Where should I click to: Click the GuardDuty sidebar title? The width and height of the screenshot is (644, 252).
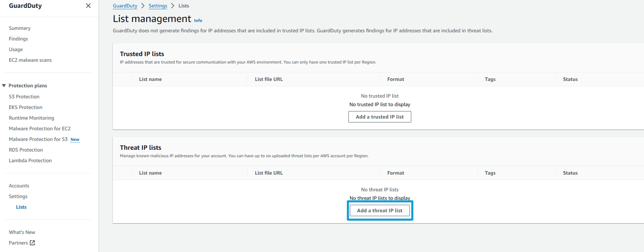25,6
